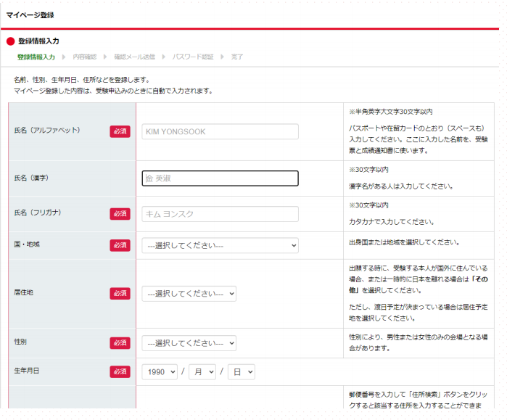Click the 確認メール送信 step label
Image resolution: width=507 pixels, height=420 pixels.
134,57
